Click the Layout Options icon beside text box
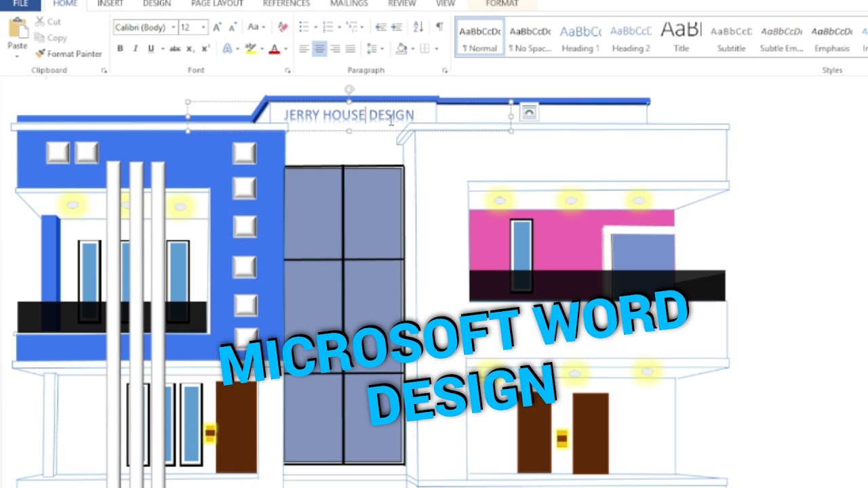Image resolution: width=868 pixels, height=488 pixels. click(x=529, y=113)
